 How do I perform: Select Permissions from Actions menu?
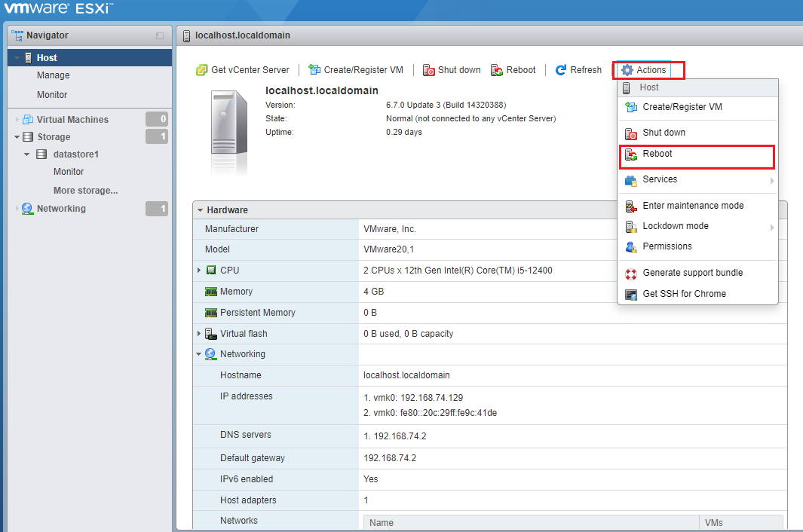tap(697, 247)
